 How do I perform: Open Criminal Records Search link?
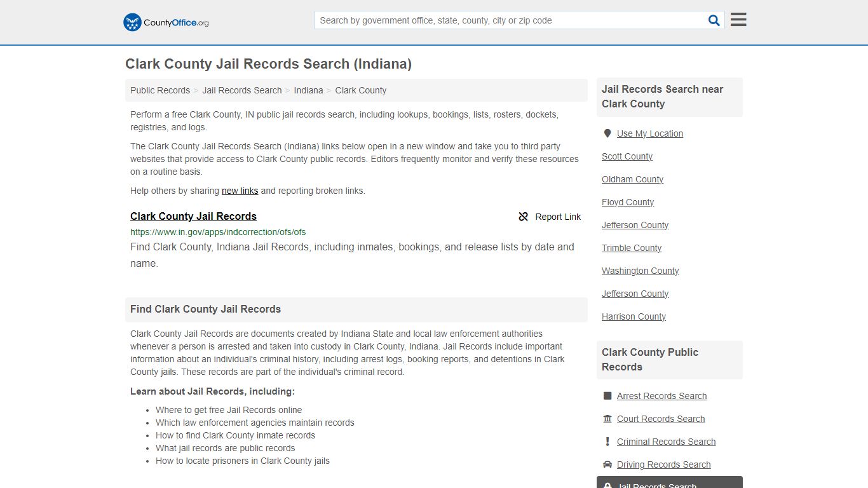click(x=666, y=442)
